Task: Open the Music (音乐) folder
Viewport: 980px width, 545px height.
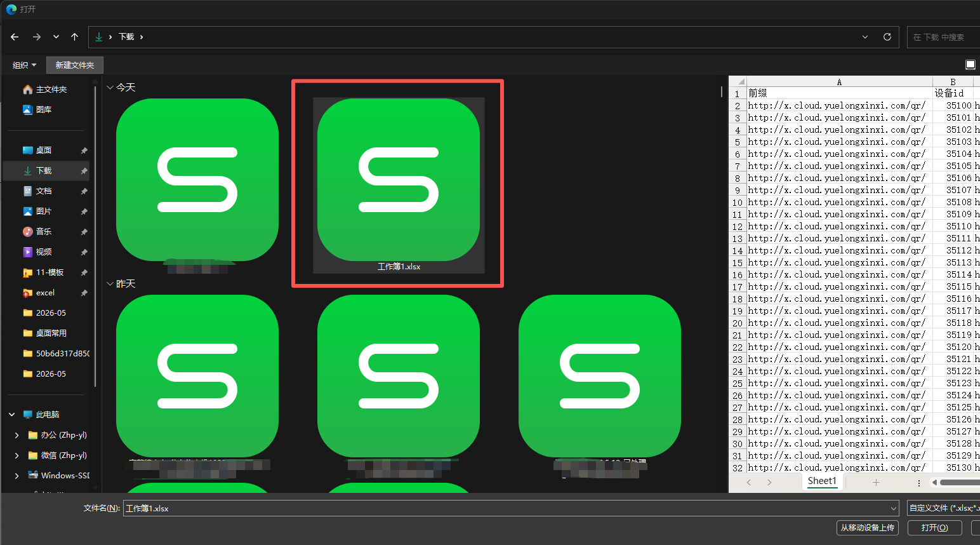Action: (44, 231)
